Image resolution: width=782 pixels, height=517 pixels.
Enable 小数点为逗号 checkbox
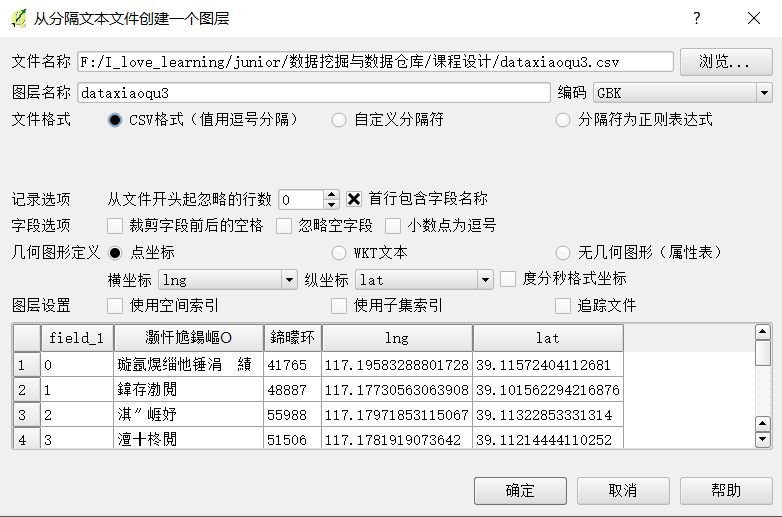tap(393, 226)
